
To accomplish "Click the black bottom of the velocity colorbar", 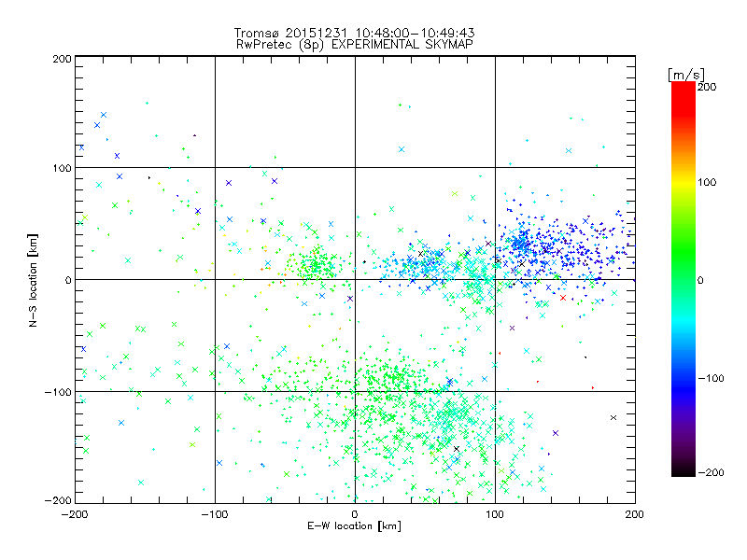I will (x=684, y=469).
